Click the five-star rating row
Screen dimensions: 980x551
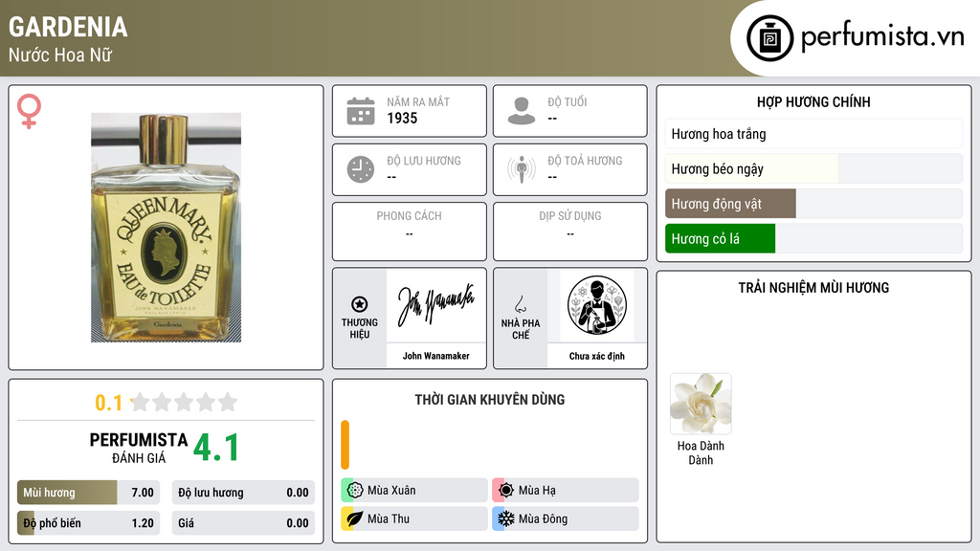[x=185, y=403]
